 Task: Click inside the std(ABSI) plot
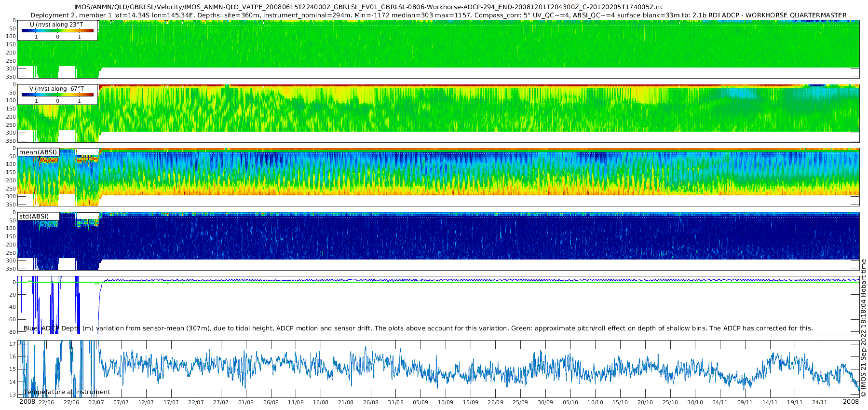click(x=439, y=241)
